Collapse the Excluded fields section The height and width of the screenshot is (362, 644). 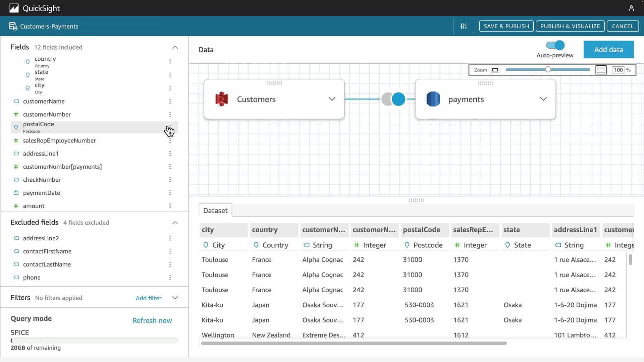(175, 223)
